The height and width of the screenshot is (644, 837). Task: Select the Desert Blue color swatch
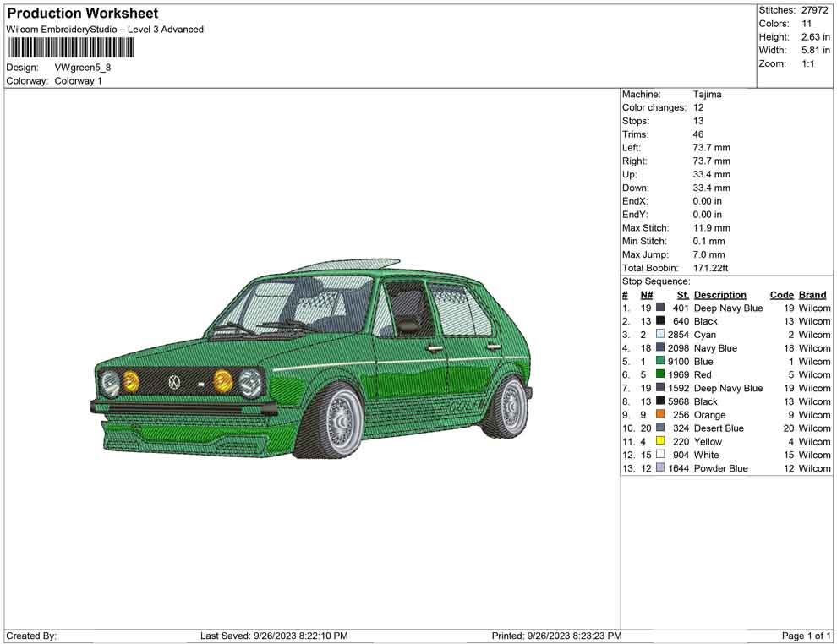pos(660,428)
